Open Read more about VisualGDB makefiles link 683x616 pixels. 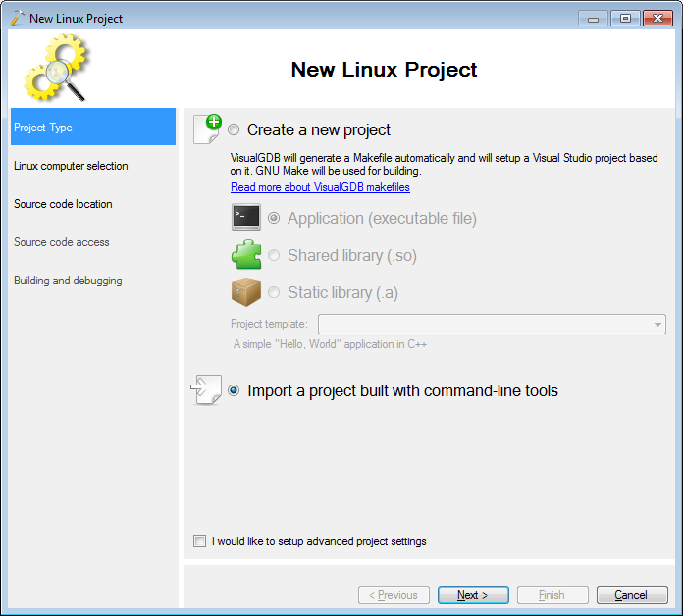click(320, 187)
